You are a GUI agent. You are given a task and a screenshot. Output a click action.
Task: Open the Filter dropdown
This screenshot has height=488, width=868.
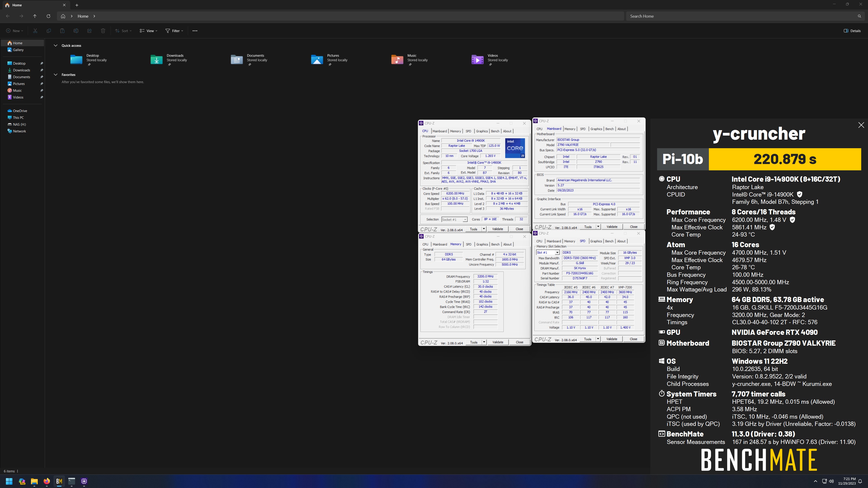point(175,31)
